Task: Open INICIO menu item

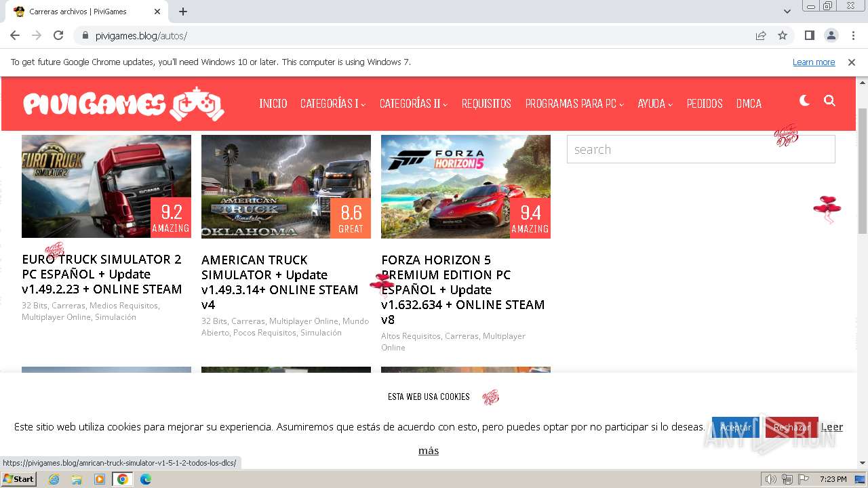Action: coord(273,104)
